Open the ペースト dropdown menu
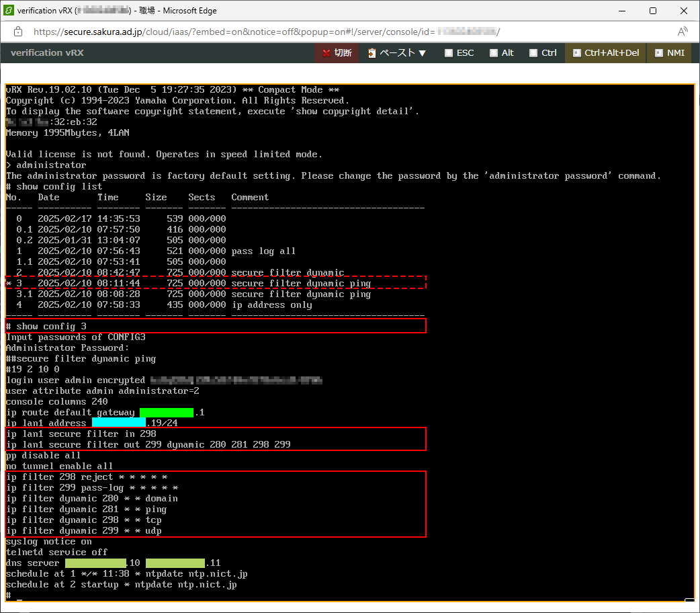 [x=420, y=52]
